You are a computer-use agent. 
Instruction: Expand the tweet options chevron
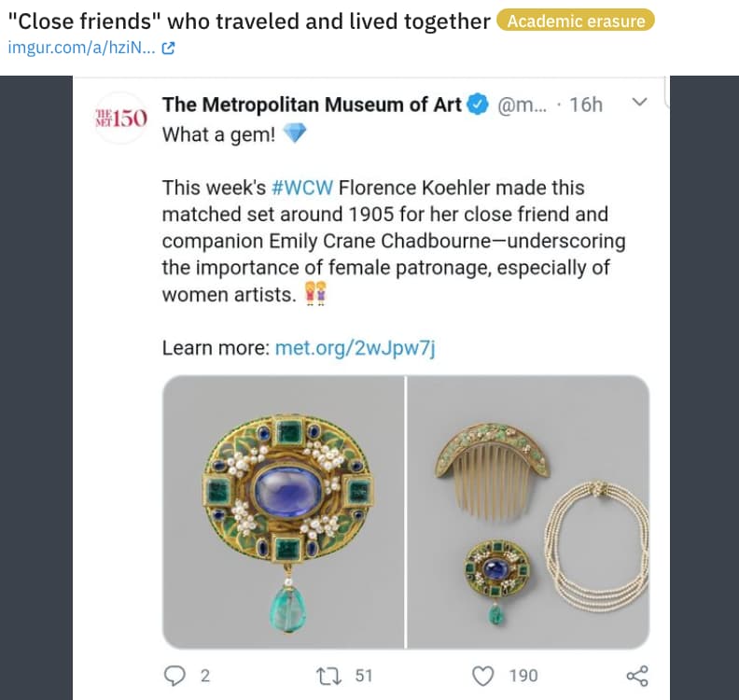point(639,103)
